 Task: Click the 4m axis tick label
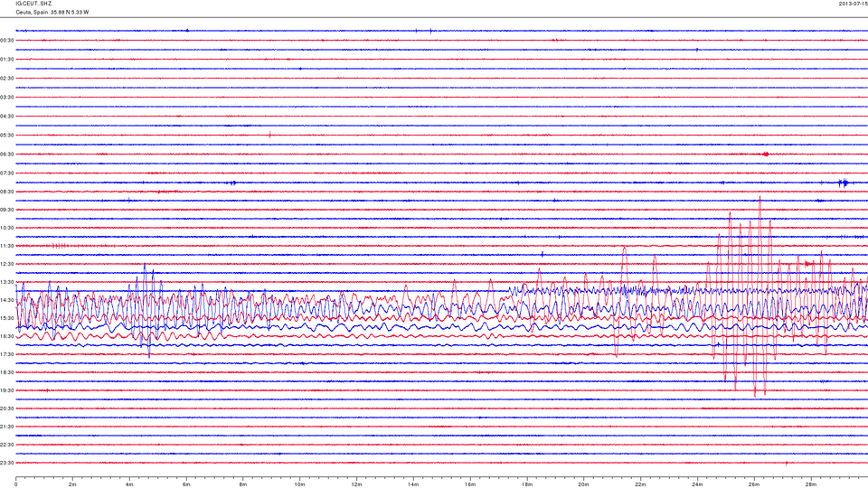(x=129, y=484)
